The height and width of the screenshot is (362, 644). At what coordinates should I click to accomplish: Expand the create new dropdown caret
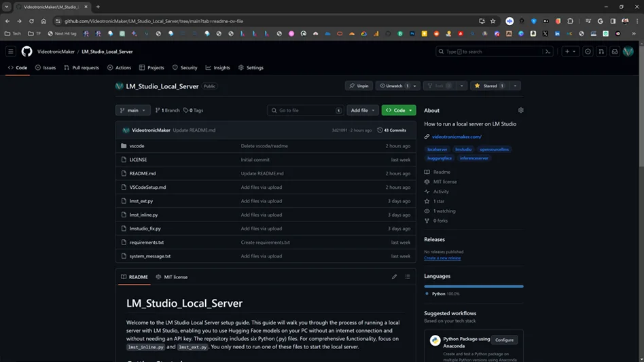pos(574,52)
